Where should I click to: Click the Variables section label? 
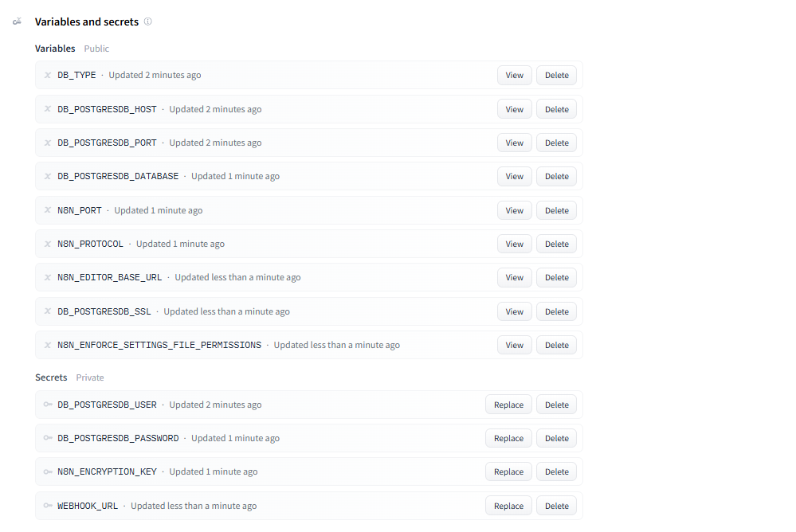(55, 49)
